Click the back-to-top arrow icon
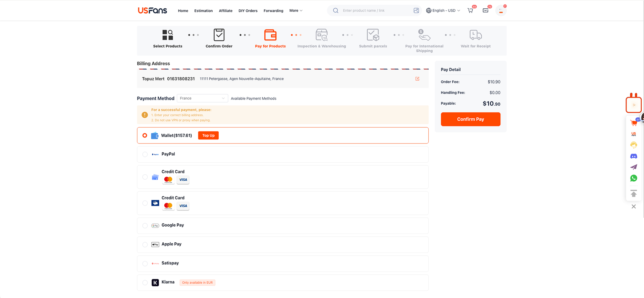This screenshot has width=644, height=298. (634, 193)
